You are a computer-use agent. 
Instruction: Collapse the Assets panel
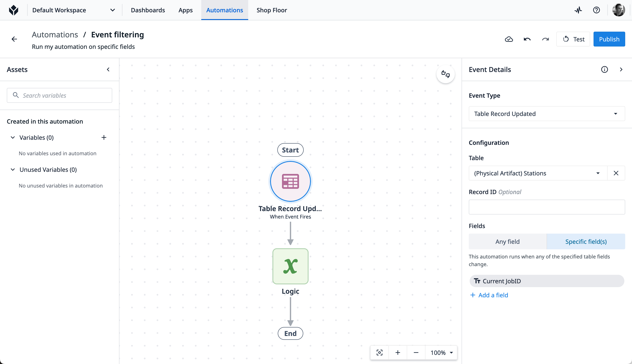(x=108, y=69)
